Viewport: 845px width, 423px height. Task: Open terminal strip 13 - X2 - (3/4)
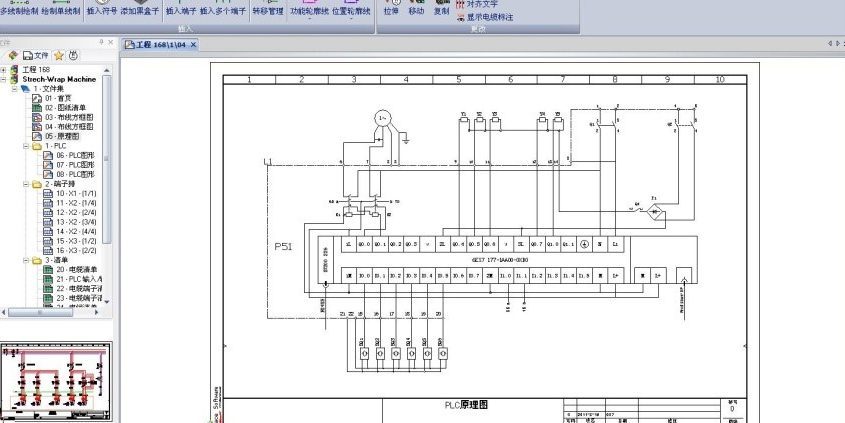click(x=76, y=222)
